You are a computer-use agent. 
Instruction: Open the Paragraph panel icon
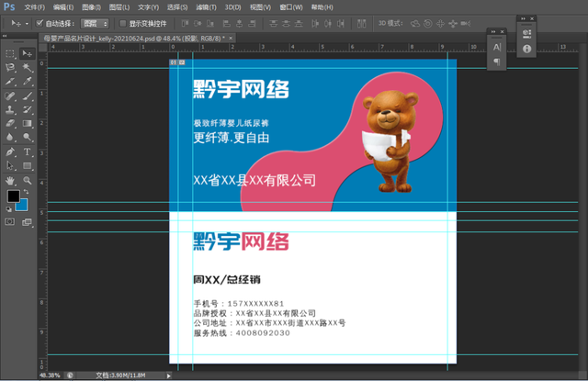497,62
